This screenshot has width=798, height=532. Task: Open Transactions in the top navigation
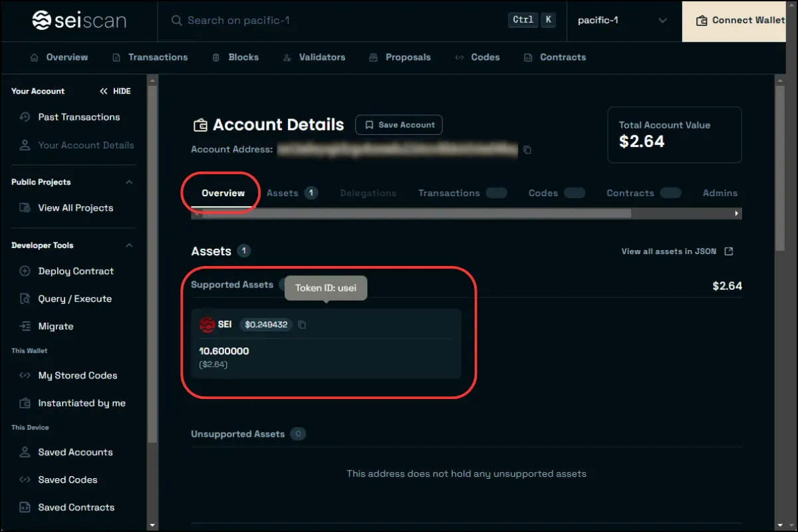pos(150,57)
